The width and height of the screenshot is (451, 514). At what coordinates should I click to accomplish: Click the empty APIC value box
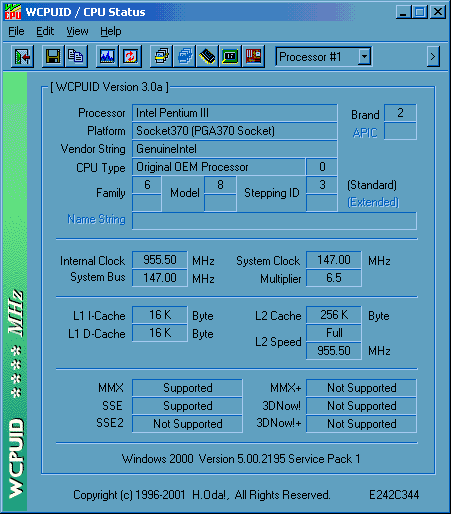[x=400, y=131]
